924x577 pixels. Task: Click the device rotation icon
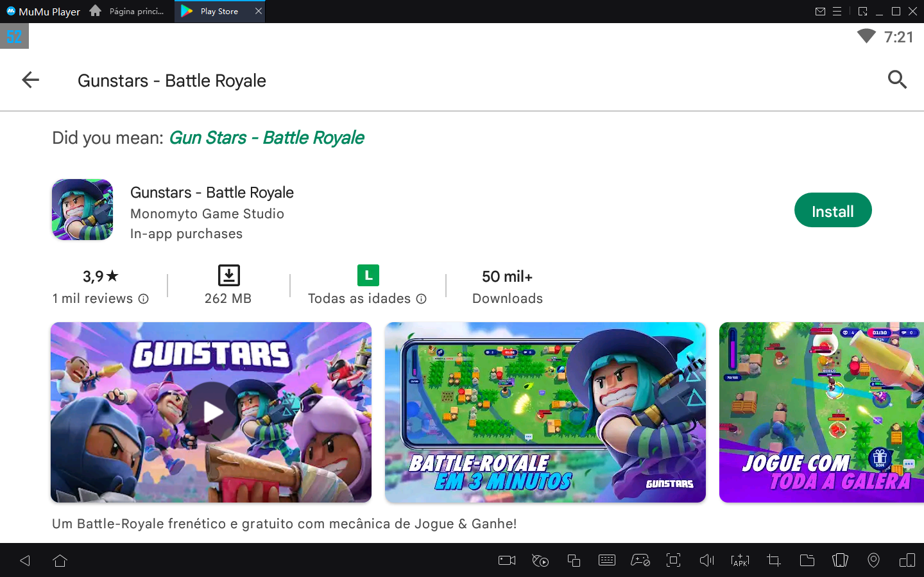tap(840, 560)
